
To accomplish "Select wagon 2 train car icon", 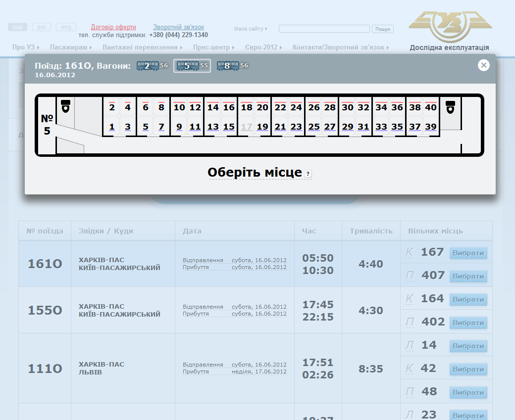I will [147, 66].
